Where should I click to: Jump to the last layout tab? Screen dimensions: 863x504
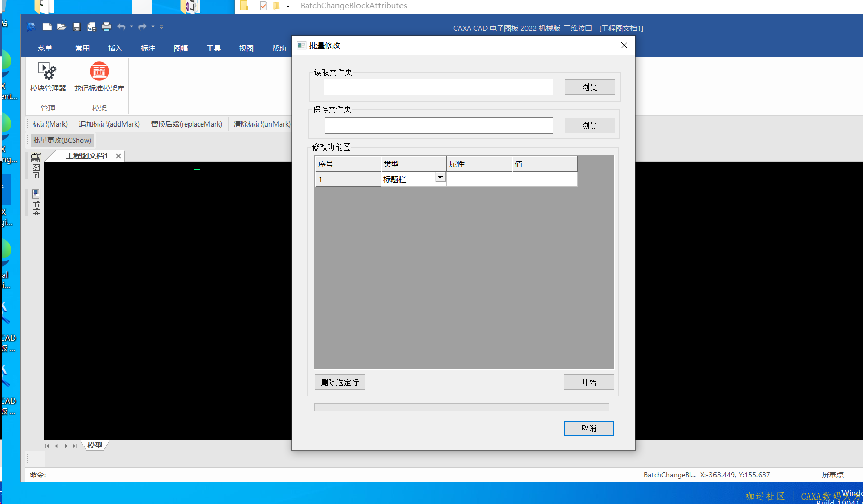75,446
